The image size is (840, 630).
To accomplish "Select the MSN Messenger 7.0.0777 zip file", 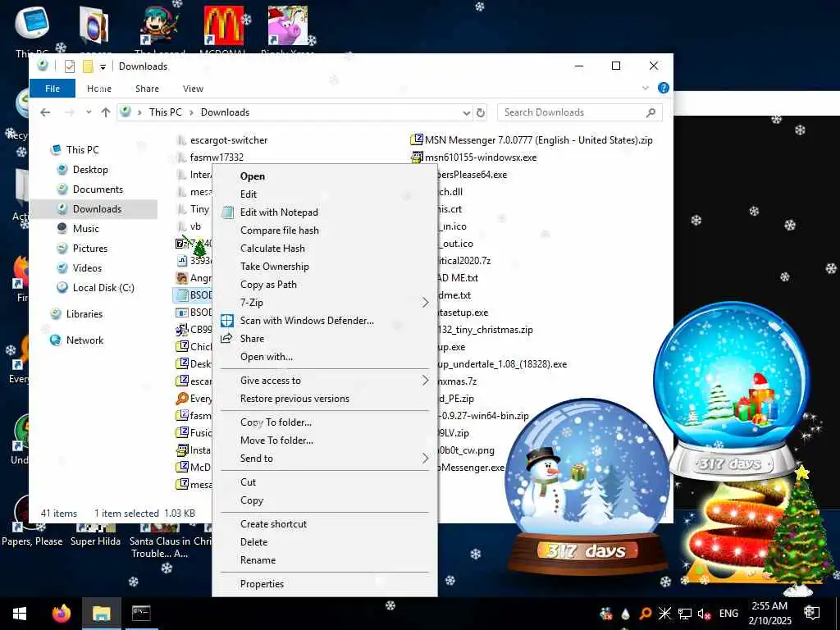I will 532,140.
